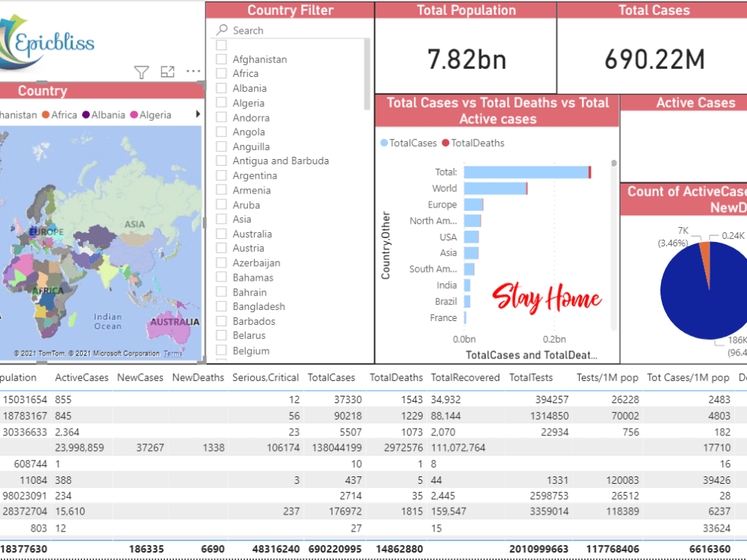Check the Belgium checkbox in Country Filter

[220, 349]
